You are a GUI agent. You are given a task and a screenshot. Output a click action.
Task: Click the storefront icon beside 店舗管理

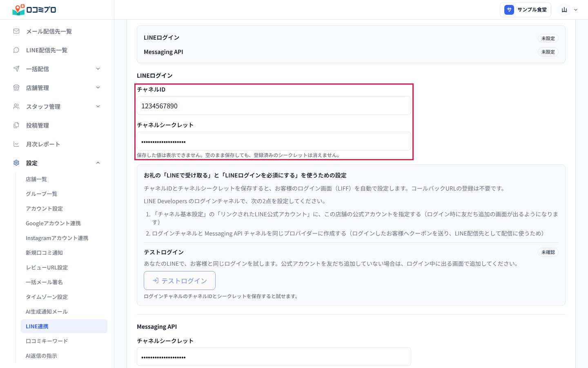pyautogui.click(x=16, y=88)
